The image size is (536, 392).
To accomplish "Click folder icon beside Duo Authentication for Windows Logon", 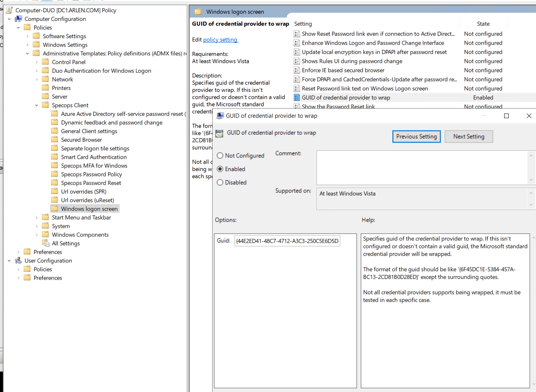I will coord(45,71).
